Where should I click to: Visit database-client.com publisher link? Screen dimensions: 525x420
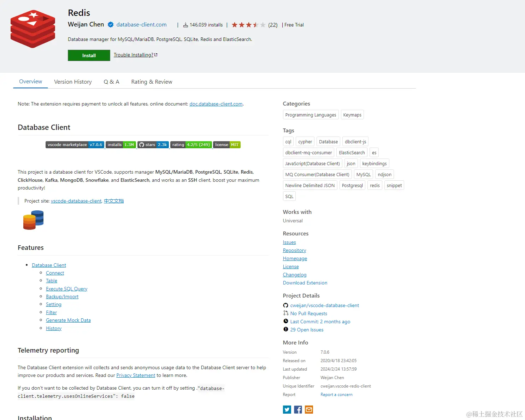[141, 25]
